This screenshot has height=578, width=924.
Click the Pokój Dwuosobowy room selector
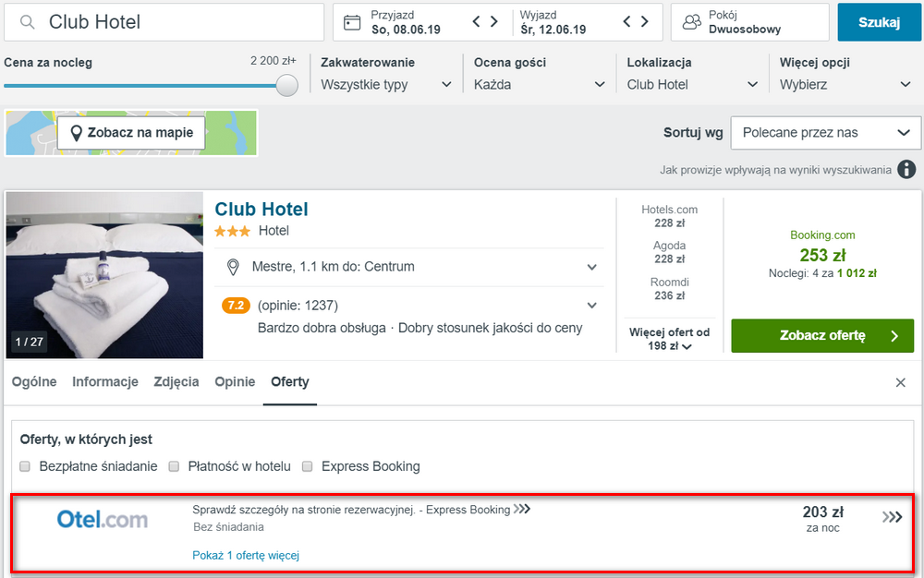tap(749, 22)
